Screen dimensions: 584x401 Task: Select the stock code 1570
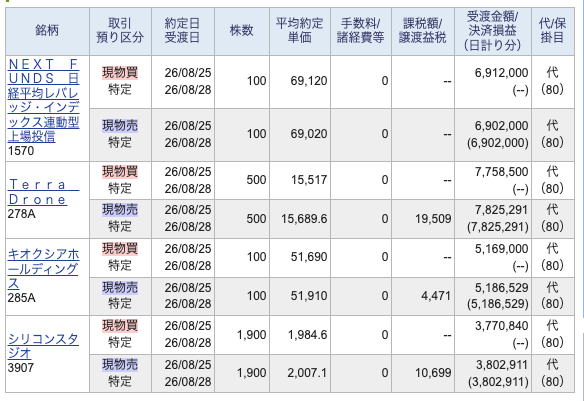(x=21, y=151)
